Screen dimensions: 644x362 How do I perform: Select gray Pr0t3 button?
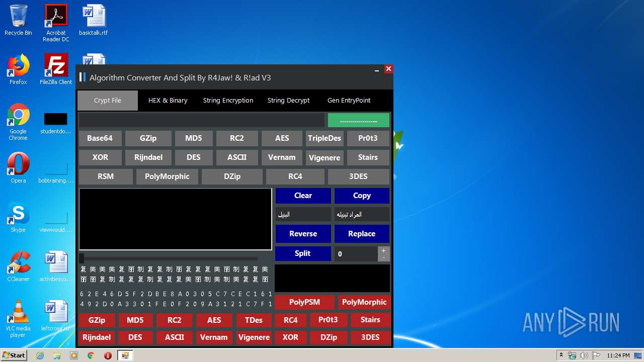click(x=368, y=138)
